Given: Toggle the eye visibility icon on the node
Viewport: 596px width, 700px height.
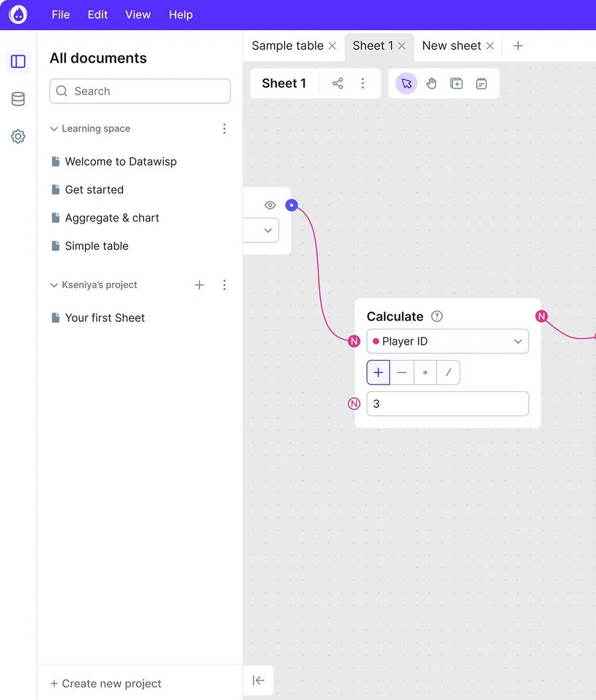Looking at the screenshot, I should coord(269,205).
